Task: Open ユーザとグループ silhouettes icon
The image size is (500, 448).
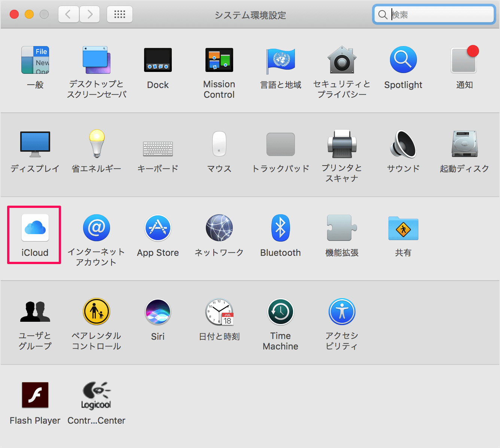Action: (x=35, y=312)
